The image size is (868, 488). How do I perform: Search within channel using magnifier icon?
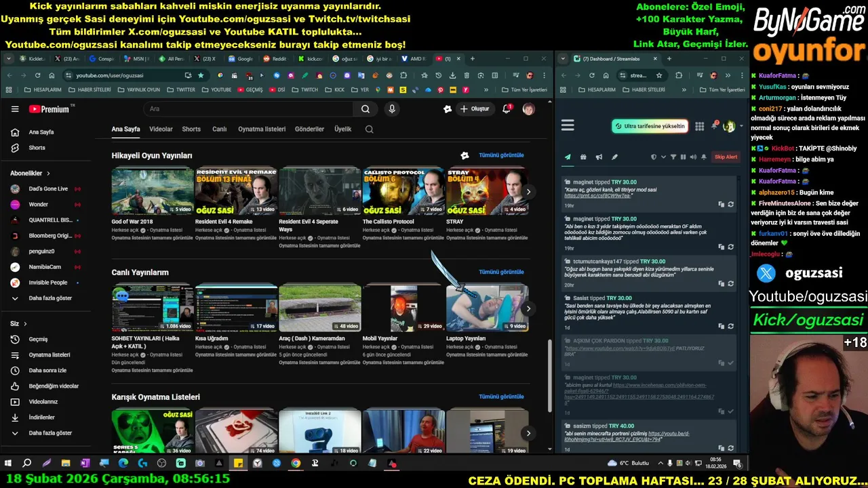[x=369, y=129]
